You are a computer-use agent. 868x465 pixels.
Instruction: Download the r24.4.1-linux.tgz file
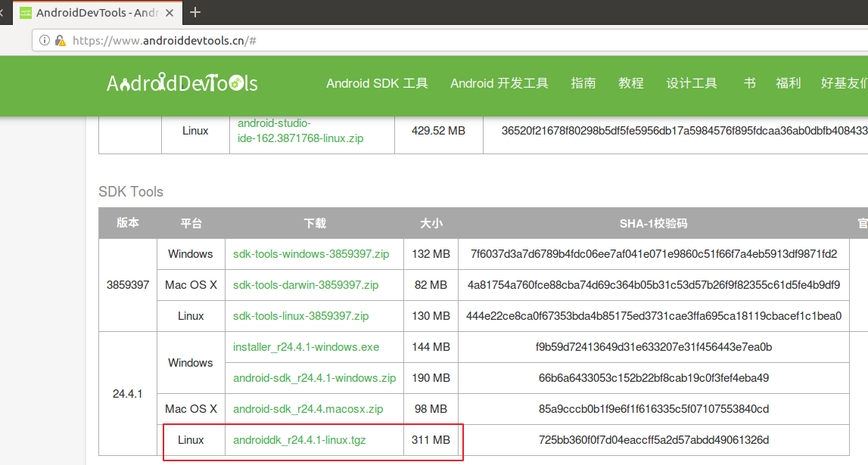(x=300, y=439)
